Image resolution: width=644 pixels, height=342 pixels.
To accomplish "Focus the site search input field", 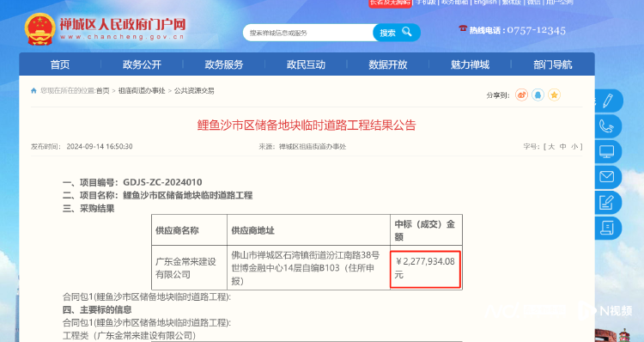I will 308,33.
